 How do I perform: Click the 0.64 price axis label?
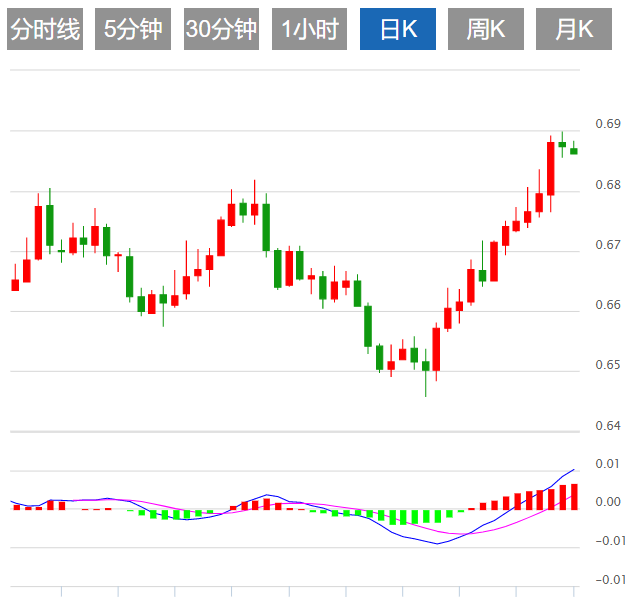pyautogui.click(x=608, y=426)
